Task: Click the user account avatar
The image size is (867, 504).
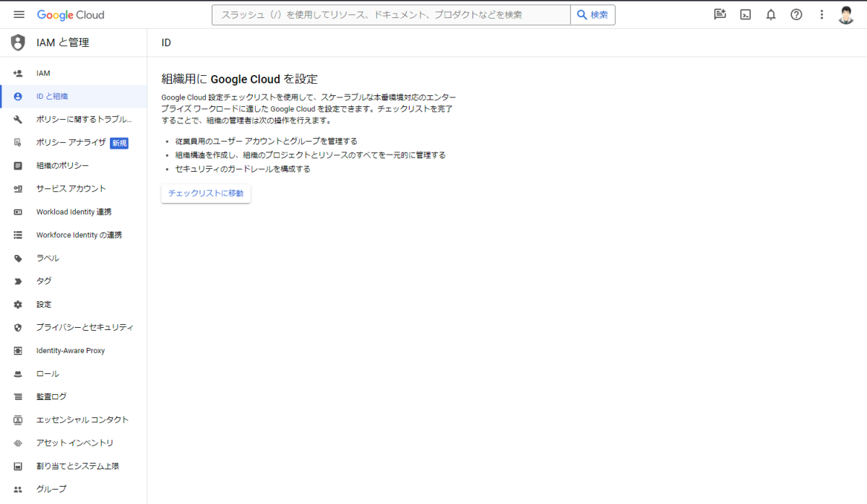Action: coord(847,14)
